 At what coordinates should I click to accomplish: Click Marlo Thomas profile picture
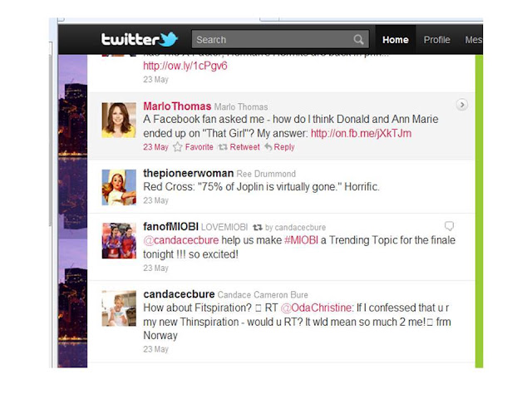[x=119, y=120]
